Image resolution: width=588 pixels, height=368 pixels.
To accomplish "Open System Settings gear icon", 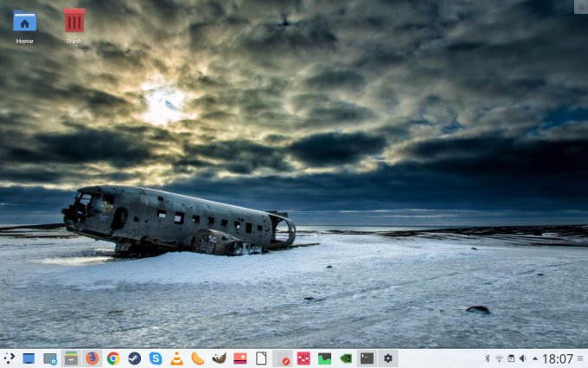I will 388,358.
